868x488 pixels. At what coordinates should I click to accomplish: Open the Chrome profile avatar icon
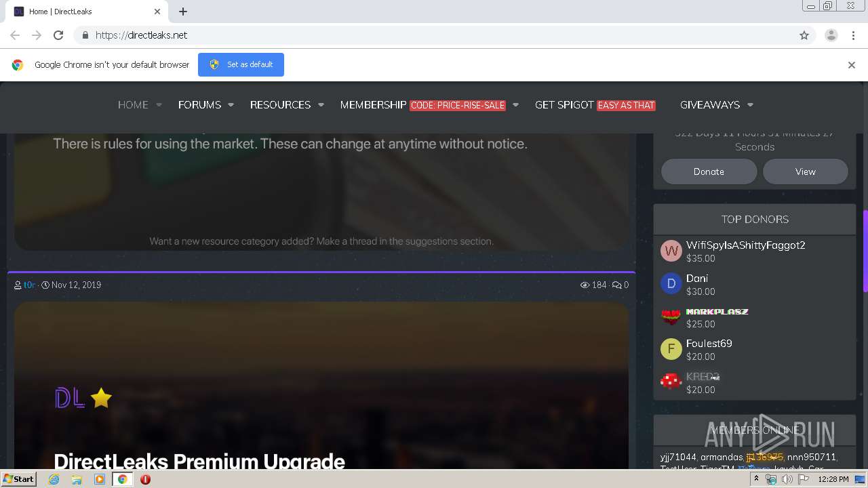(x=831, y=35)
